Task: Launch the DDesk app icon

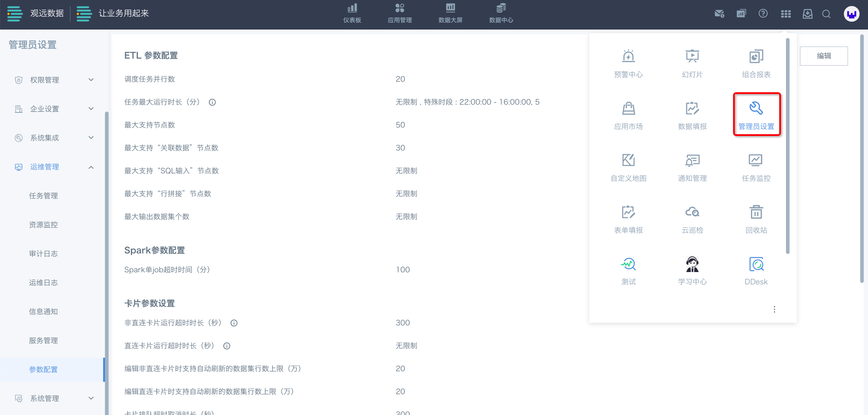Action: (x=756, y=271)
